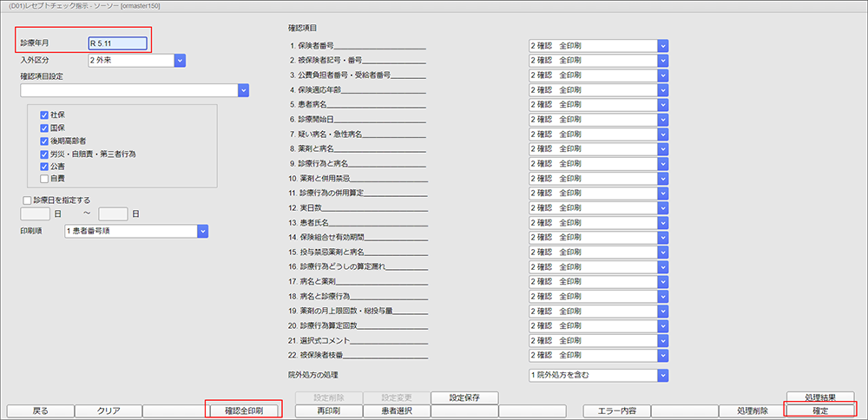Screen dimensions: 868x420
Task: Open the dropdown for 保険者番号 item
Action: (663, 45)
